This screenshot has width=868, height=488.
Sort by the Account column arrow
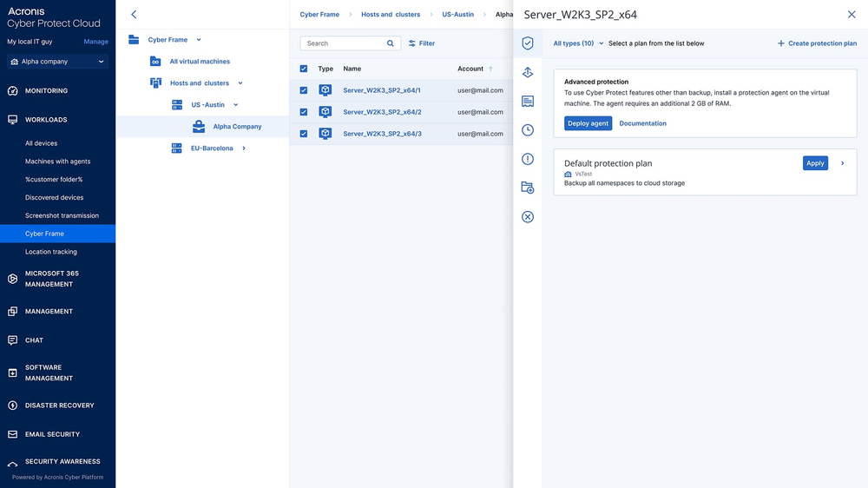(491, 69)
